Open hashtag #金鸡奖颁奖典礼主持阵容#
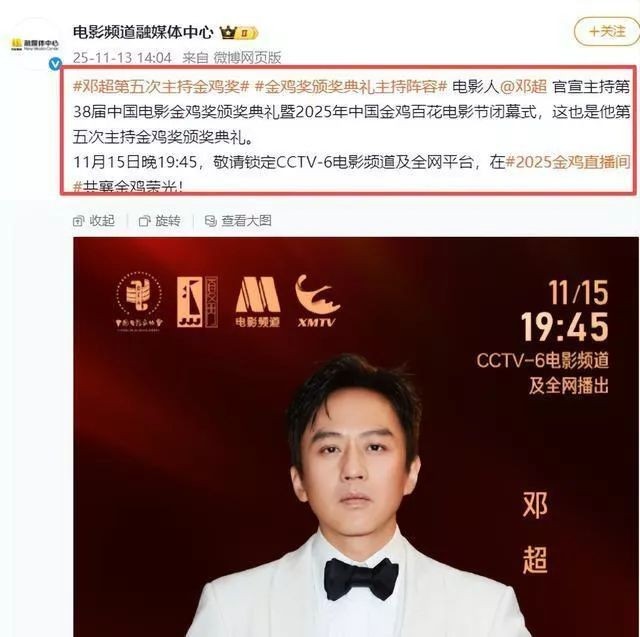The height and width of the screenshot is (637, 640). point(351,87)
